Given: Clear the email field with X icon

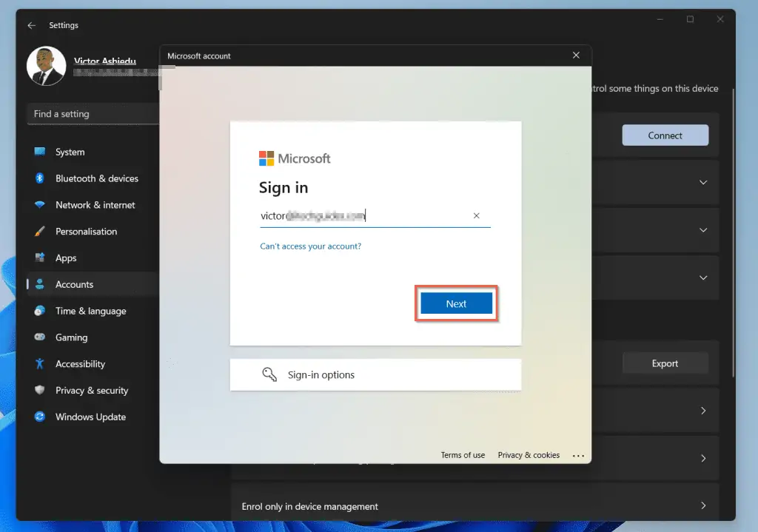Looking at the screenshot, I should pos(476,215).
